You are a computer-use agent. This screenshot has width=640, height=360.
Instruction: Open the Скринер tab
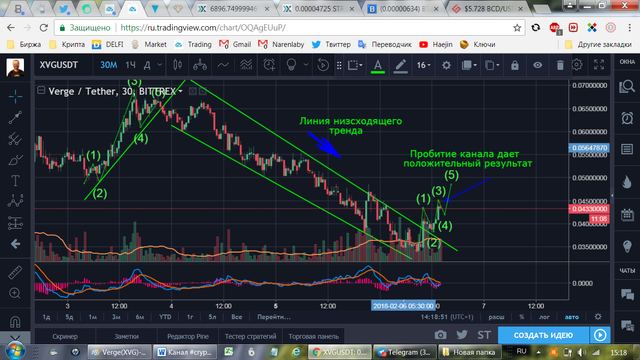65,336
